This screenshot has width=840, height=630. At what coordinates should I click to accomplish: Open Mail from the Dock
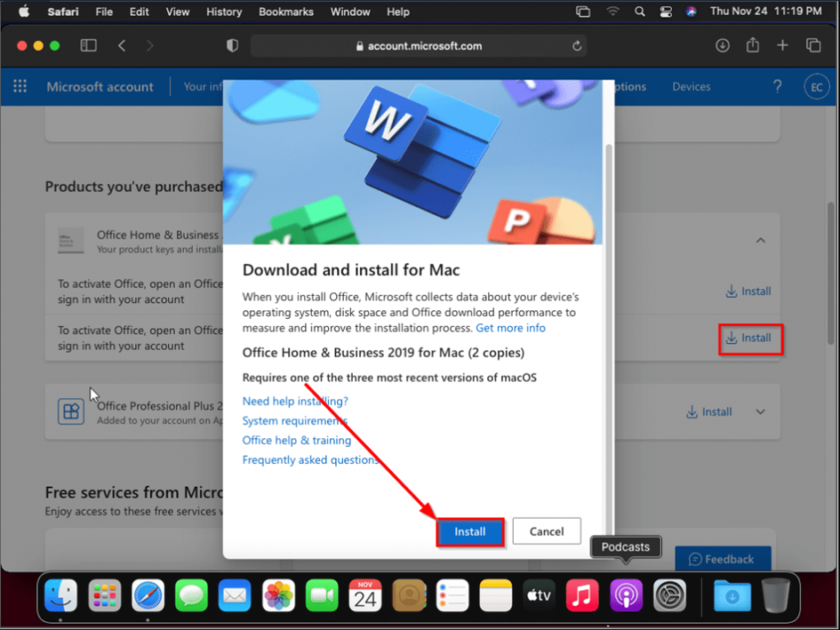click(x=235, y=595)
